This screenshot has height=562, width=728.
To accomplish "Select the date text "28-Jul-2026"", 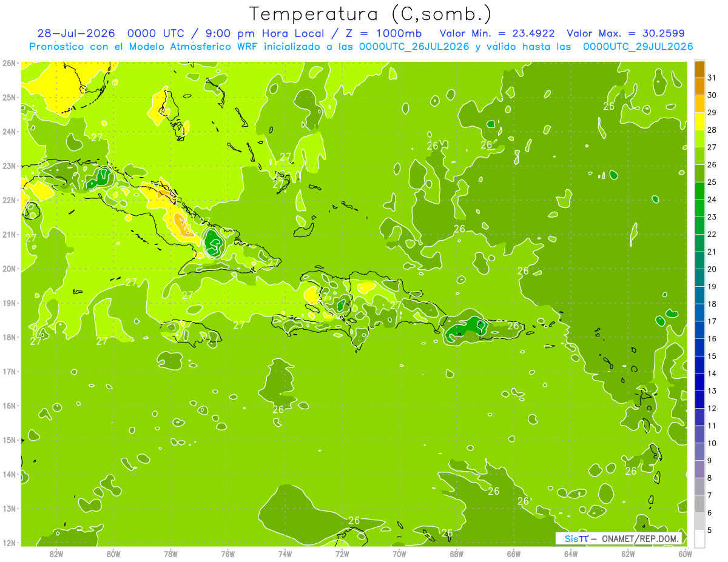I will 78,33.
